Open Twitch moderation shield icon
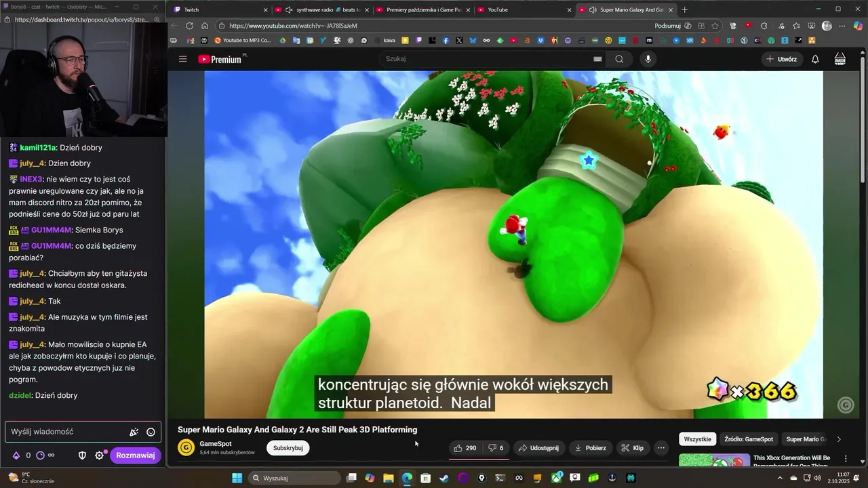This screenshot has width=868, height=488. pyautogui.click(x=83, y=455)
